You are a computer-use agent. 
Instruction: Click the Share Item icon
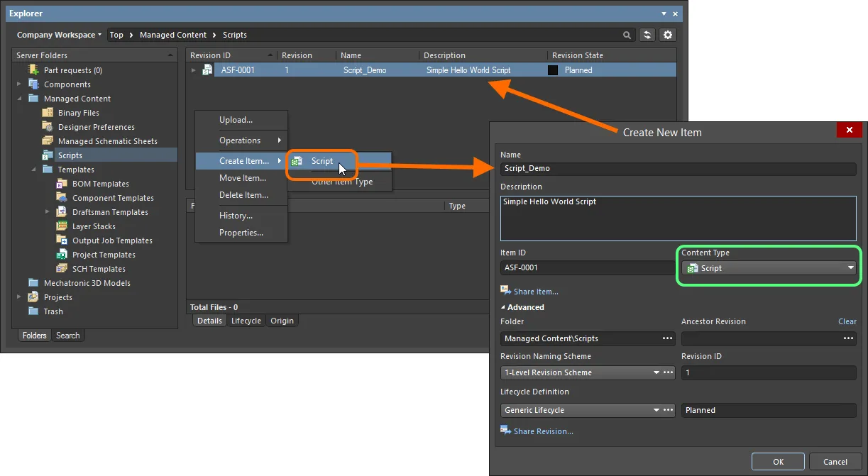point(505,290)
